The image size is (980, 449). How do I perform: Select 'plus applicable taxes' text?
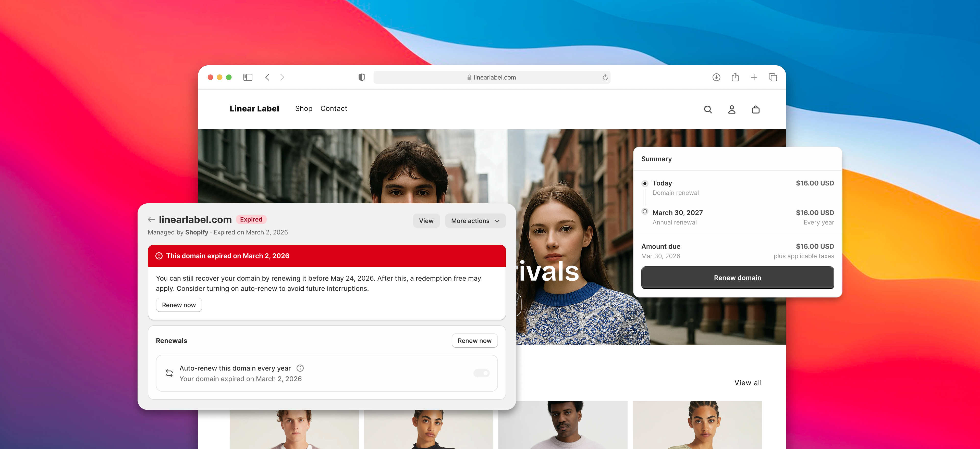(x=804, y=256)
